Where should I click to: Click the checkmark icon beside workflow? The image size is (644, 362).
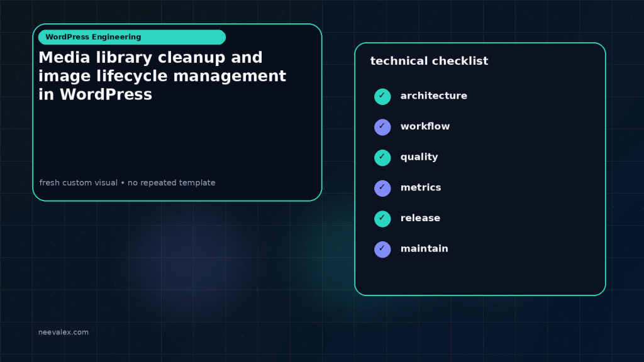[382, 127]
